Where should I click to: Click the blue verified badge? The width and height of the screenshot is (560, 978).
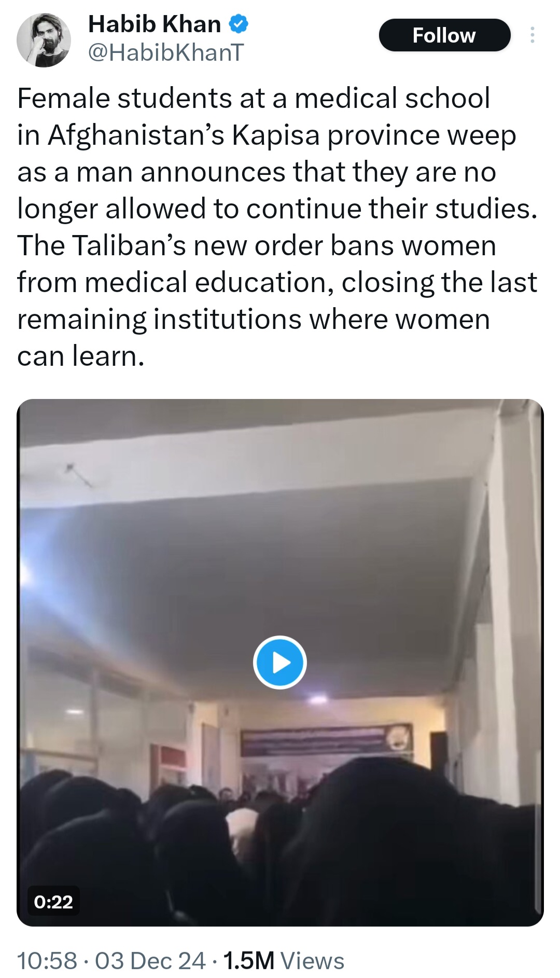click(239, 24)
